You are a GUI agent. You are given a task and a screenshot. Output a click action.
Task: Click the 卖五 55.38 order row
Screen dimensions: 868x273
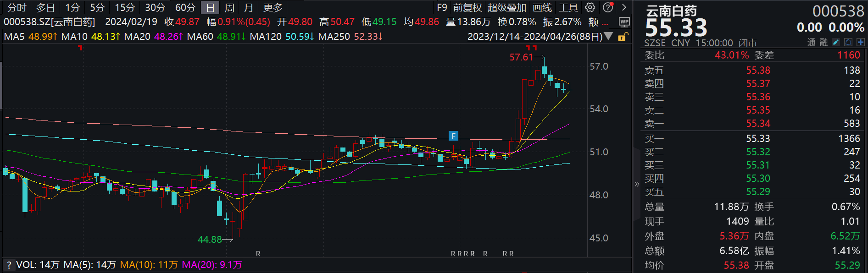(752, 70)
